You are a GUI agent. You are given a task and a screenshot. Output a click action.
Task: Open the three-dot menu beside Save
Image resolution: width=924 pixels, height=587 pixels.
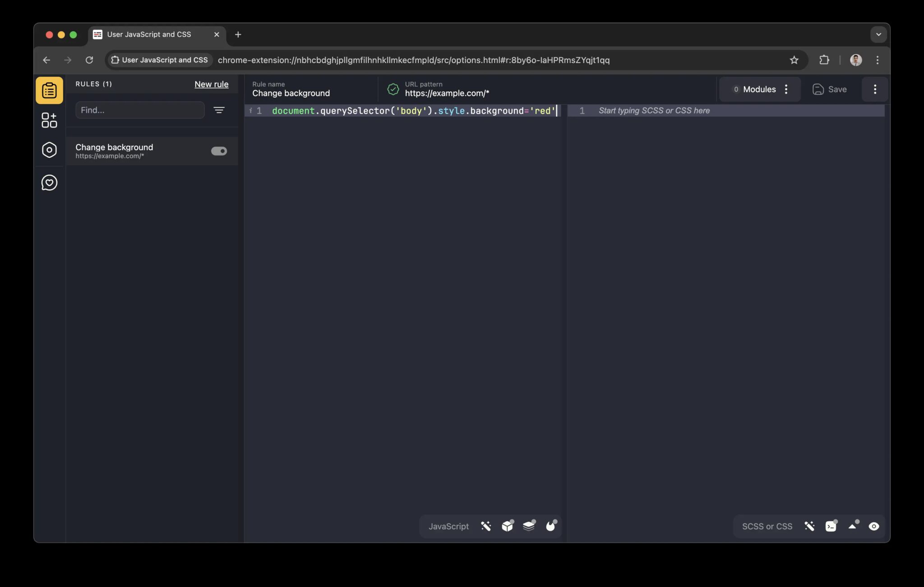875,89
